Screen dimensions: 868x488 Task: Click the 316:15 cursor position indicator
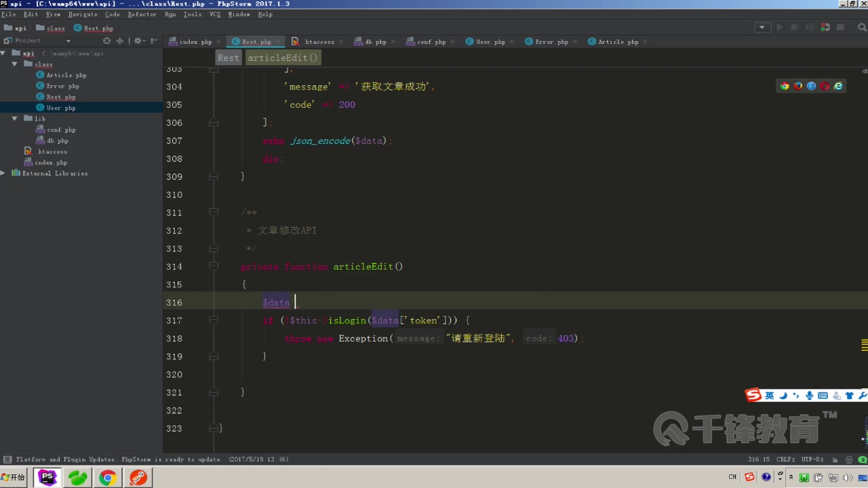click(759, 460)
